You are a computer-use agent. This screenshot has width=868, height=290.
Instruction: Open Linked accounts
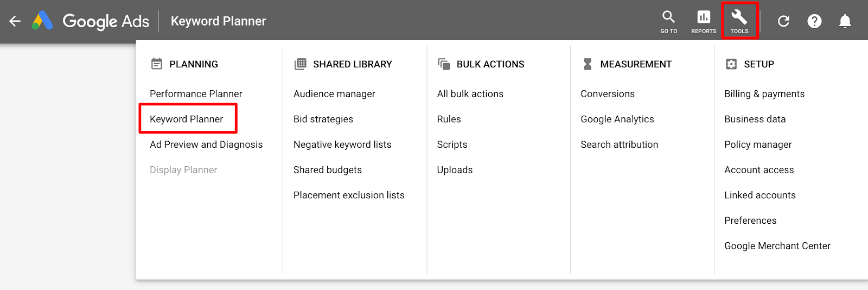pyautogui.click(x=760, y=195)
